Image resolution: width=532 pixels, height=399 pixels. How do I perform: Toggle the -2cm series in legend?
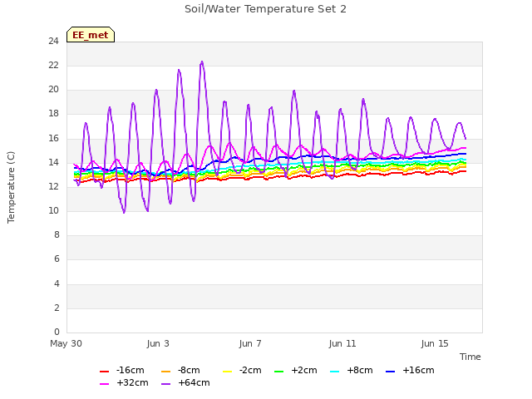pos(242,370)
